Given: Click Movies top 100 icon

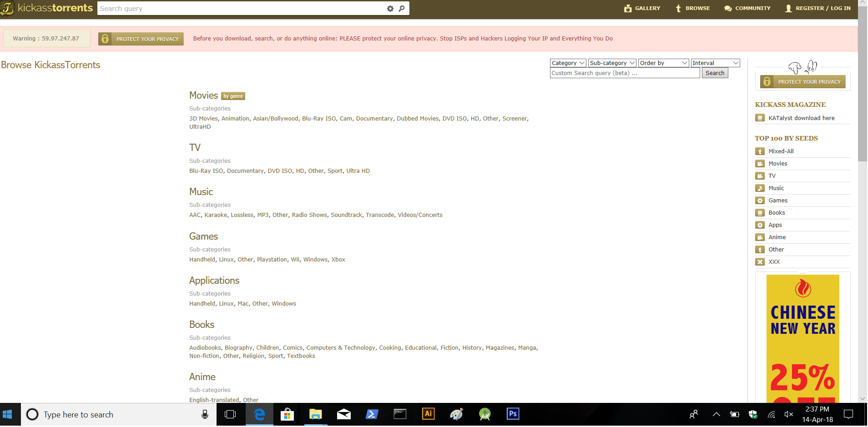Looking at the screenshot, I should [760, 164].
